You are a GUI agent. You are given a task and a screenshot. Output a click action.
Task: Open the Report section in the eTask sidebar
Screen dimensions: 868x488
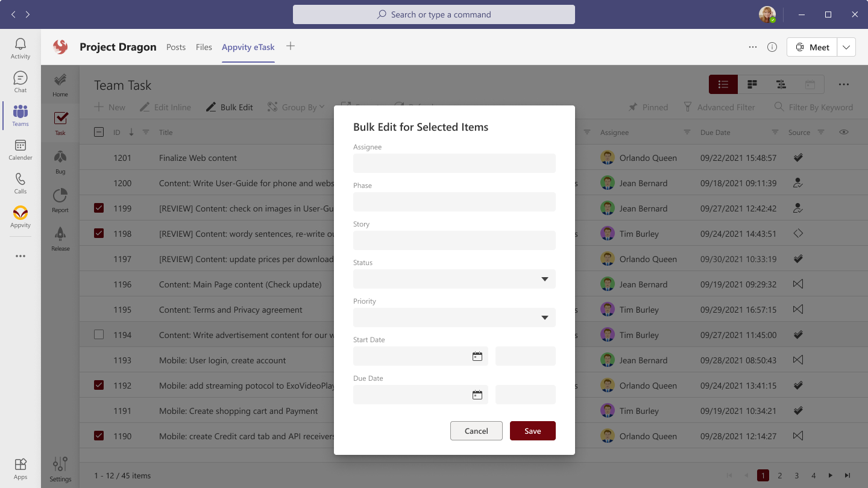click(60, 200)
